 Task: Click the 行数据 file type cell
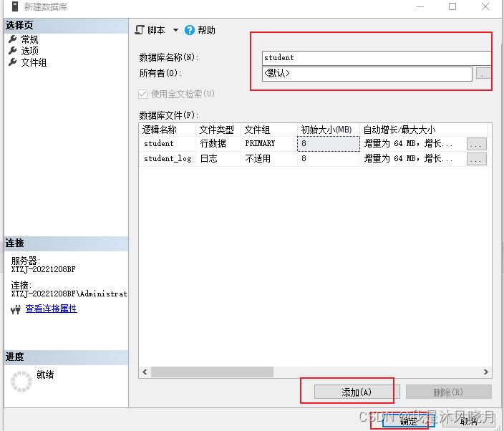[218, 144]
